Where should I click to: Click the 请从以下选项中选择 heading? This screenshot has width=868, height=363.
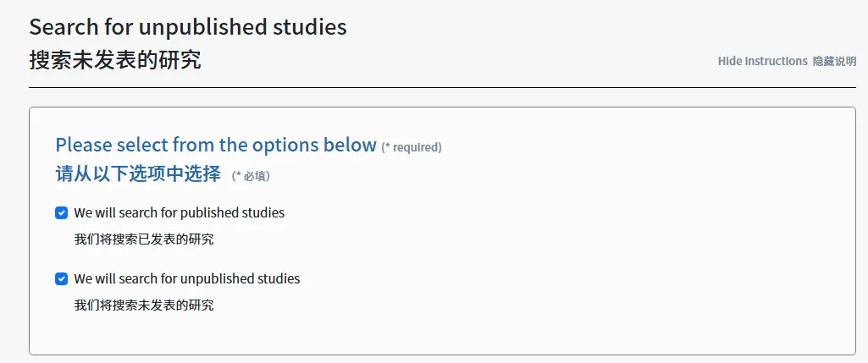pos(138,174)
